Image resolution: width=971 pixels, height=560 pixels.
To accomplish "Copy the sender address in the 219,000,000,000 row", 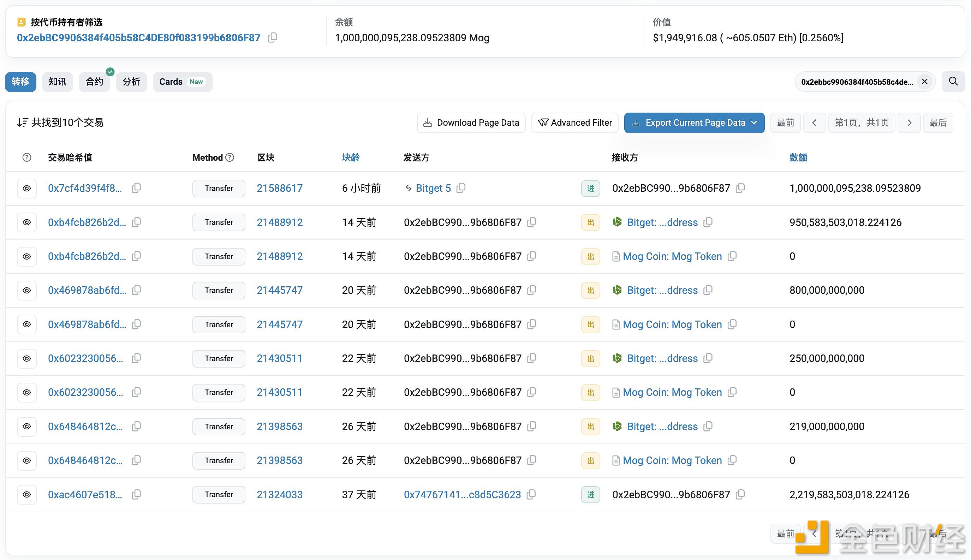I will pos(531,426).
